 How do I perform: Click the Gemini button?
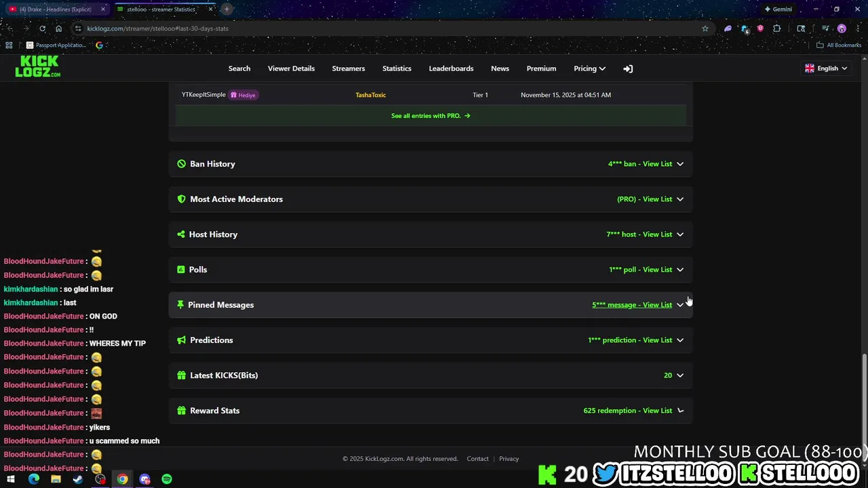778,9
